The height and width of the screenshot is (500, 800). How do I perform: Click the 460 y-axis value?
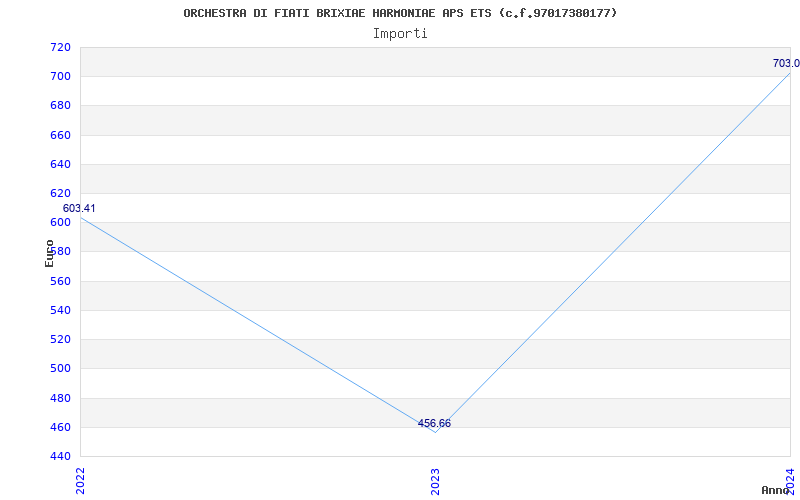click(x=61, y=427)
